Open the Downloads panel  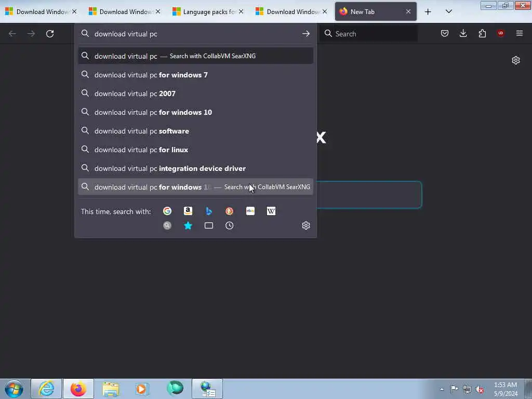(x=463, y=33)
